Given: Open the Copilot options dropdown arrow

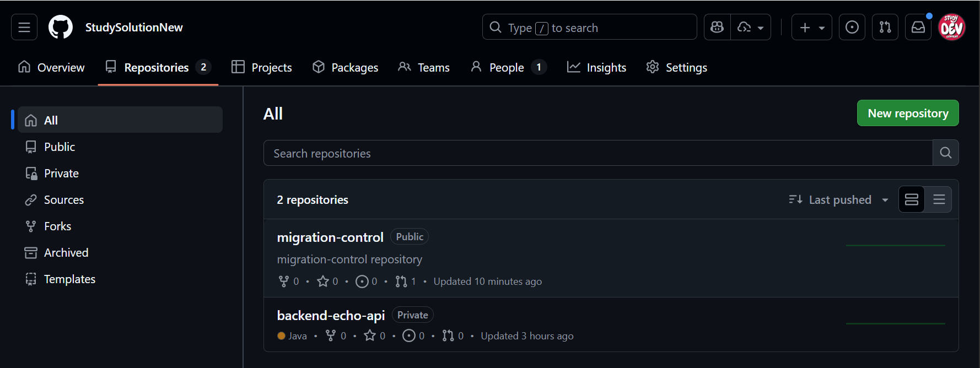Looking at the screenshot, I should (x=751, y=27).
